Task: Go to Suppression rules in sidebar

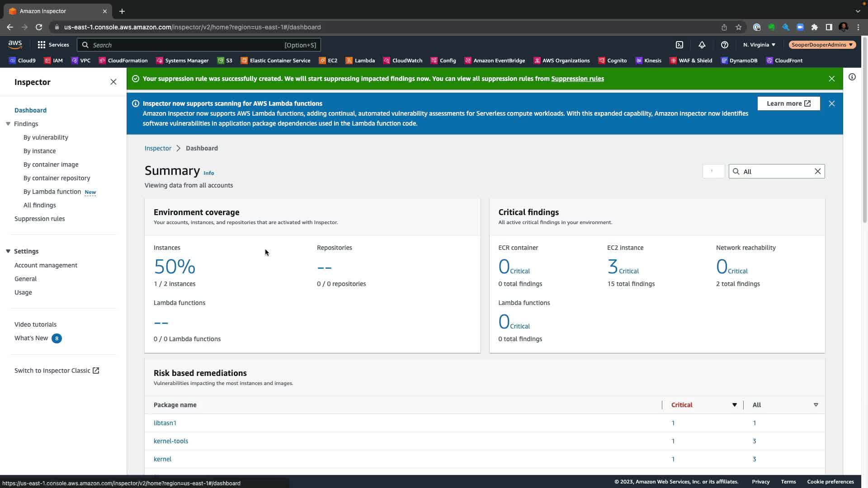Action: pos(40,219)
